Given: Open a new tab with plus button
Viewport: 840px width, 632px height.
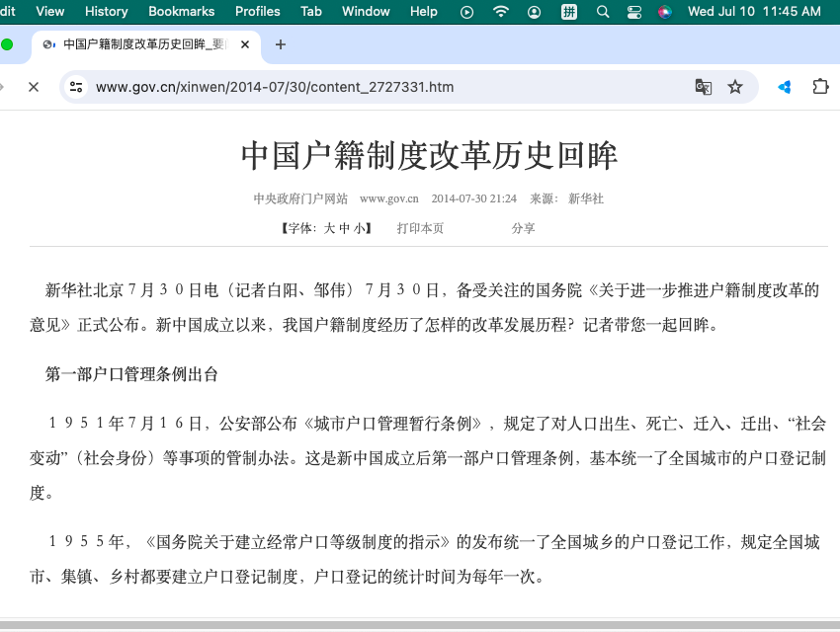Looking at the screenshot, I should coord(280,44).
